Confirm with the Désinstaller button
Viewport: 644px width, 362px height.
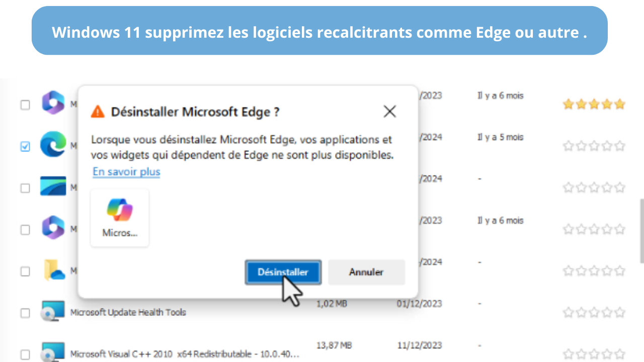click(283, 272)
